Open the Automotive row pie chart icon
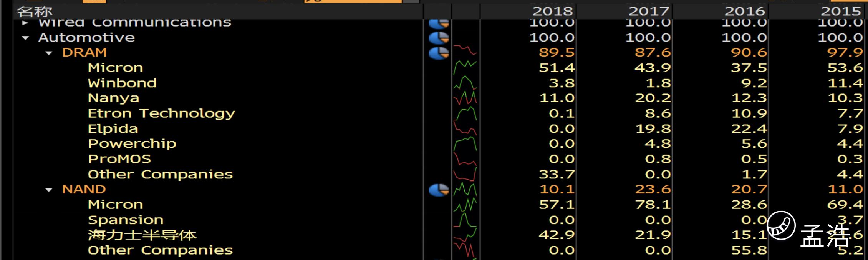 (x=439, y=38)
